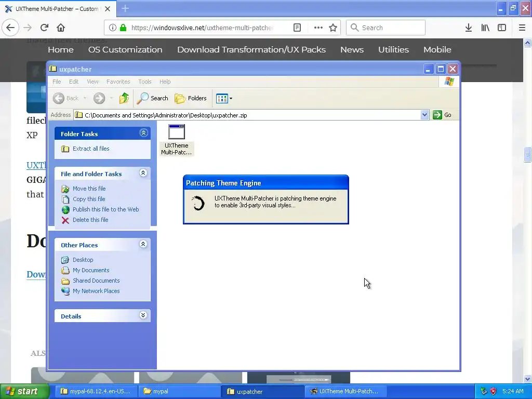The height and width of the screenshot is (399, 532).
Task: Open the Favorites menu
Action: tap(118, 82)
